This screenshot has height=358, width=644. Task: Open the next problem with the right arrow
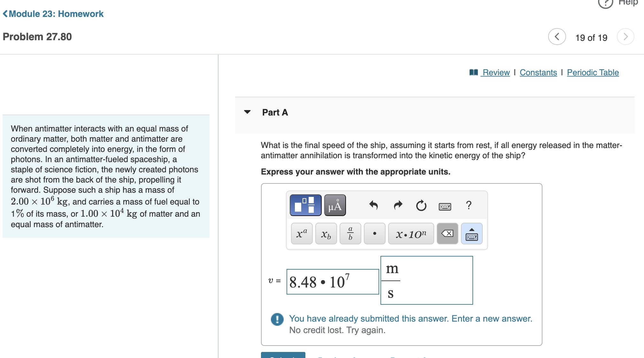point(626,37)
